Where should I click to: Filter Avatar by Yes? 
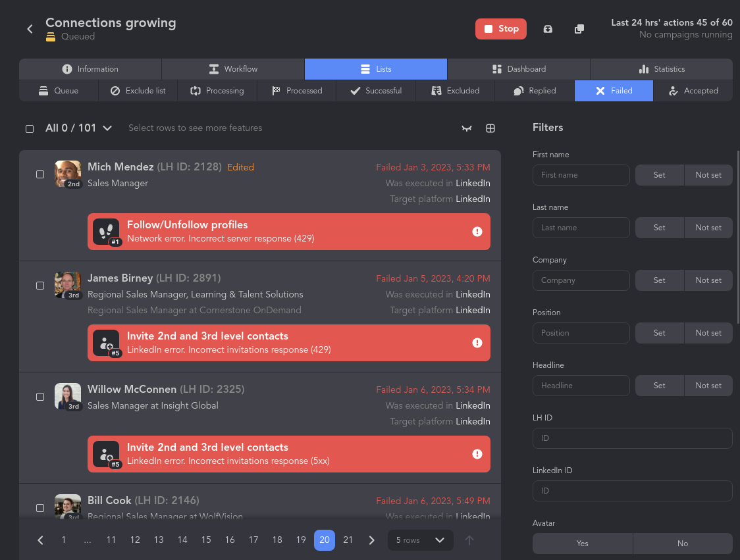click(x=583, y=544)
